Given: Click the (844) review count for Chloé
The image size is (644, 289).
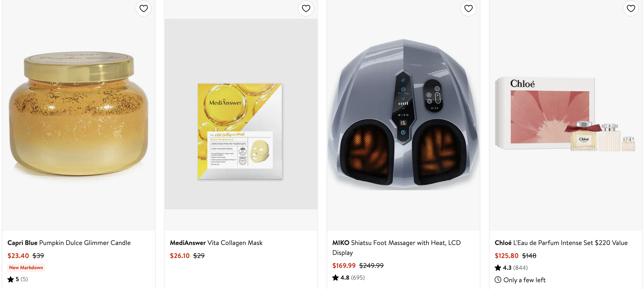Looking at the screenshot, I should [520, 268].
